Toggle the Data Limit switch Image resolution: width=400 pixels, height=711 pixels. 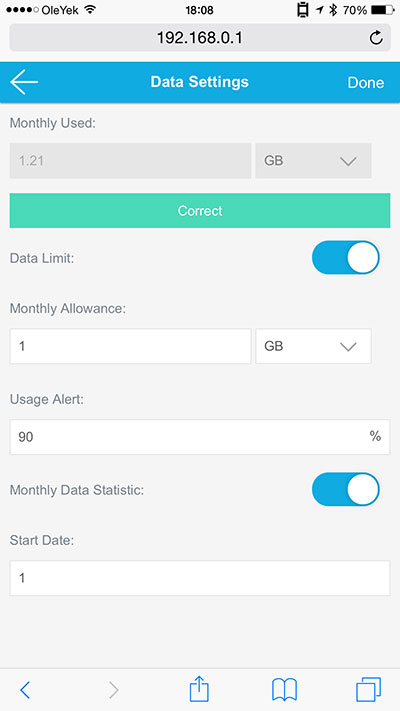pos(346,258)
